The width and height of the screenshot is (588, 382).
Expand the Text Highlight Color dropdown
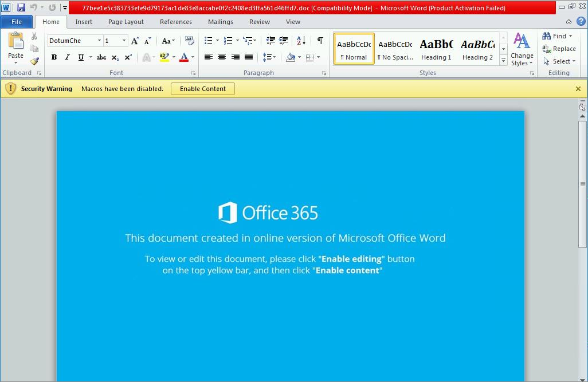(x=174, y=57)
